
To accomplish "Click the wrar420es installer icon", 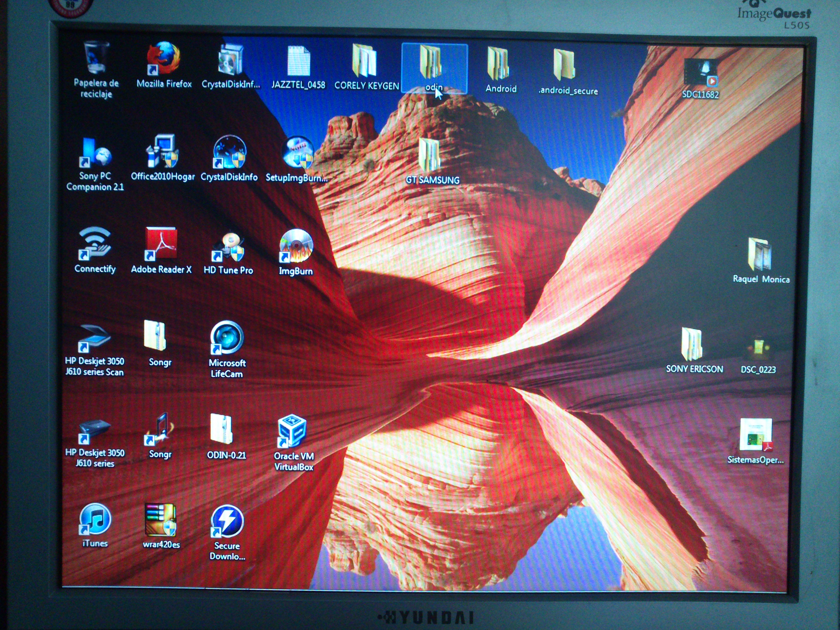I will pos(161,520).
